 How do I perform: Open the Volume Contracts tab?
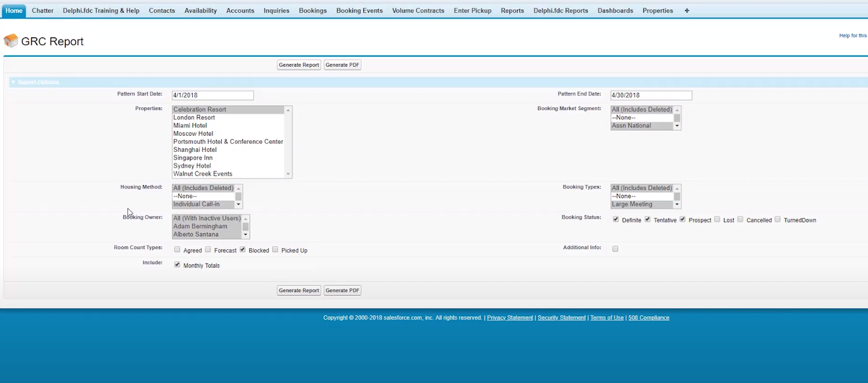tap(418, 11)
